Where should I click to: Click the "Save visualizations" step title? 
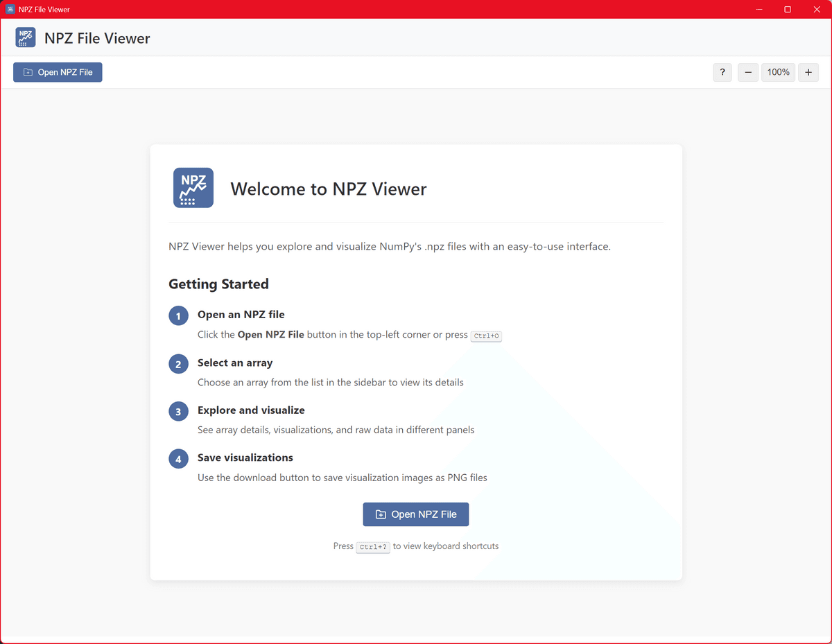tap(245, 458)
